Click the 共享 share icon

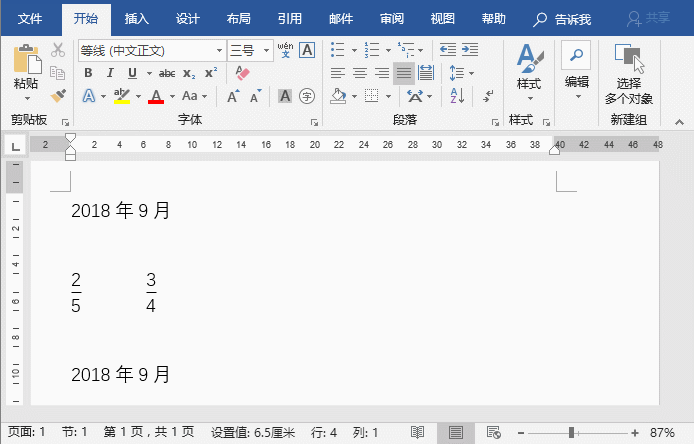click(x=648, y=19)
